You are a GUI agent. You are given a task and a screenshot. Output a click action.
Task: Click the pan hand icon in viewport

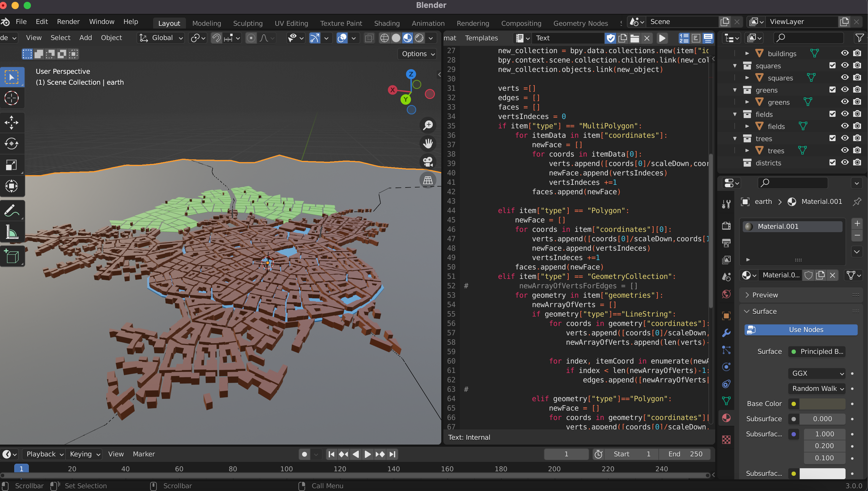[428, 143]
